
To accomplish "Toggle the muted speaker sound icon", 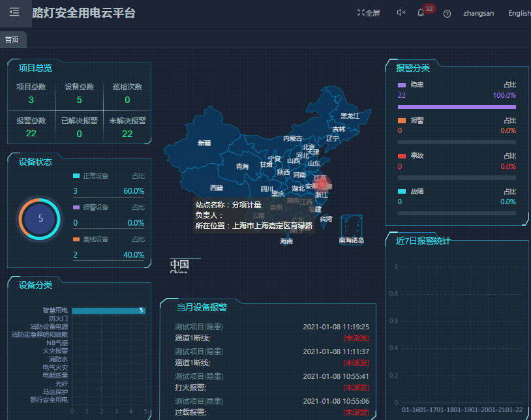I will [401, 13].
